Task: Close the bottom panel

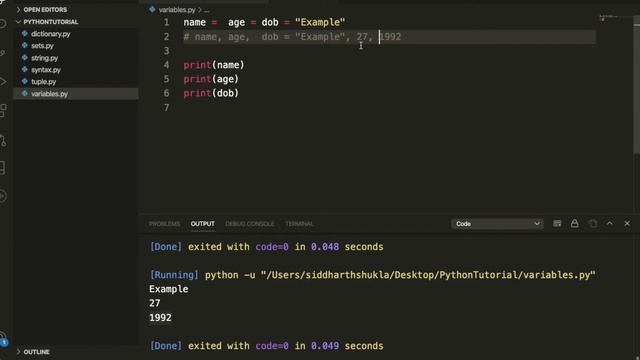Action: tap(627, 224)
